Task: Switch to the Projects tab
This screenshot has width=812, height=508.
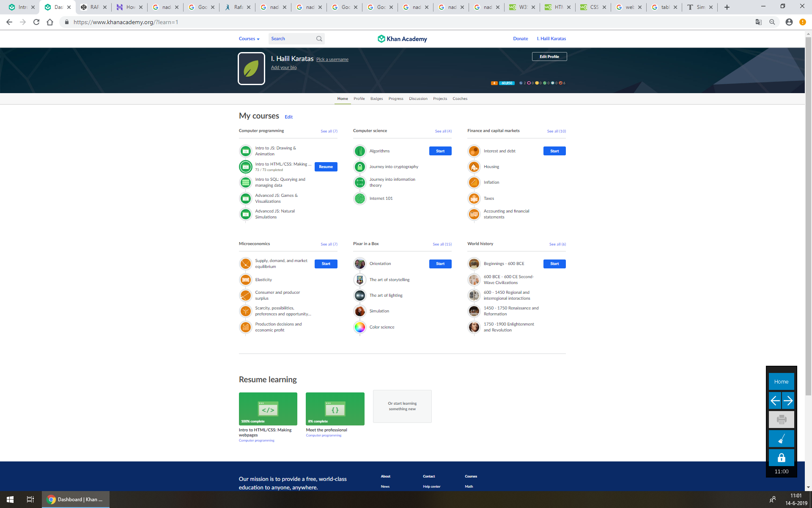Action: point(440,99)
